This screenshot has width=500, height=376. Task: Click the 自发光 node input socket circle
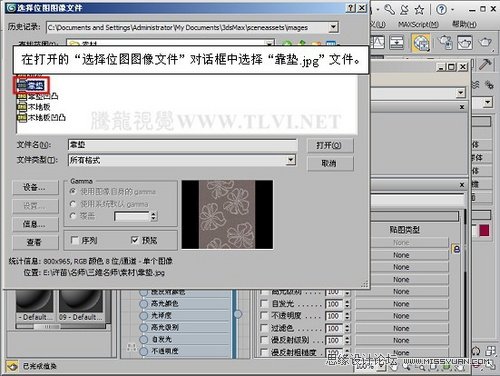pyautogui.click(x=144, y=339)
